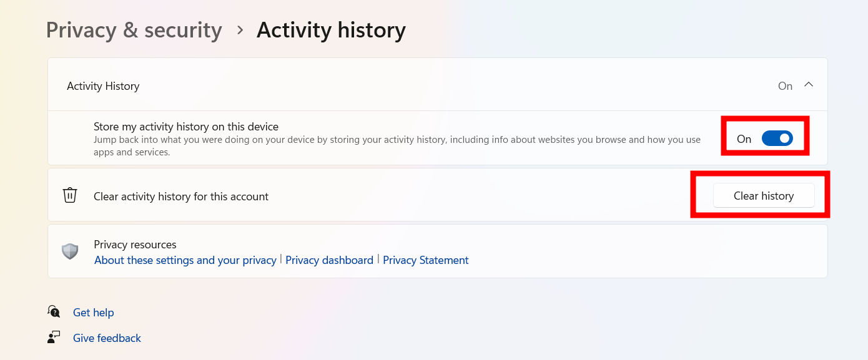868x360 pixels.
Task: Click the Clear history button
Action: pyautogui.click(x=764, y=195)
